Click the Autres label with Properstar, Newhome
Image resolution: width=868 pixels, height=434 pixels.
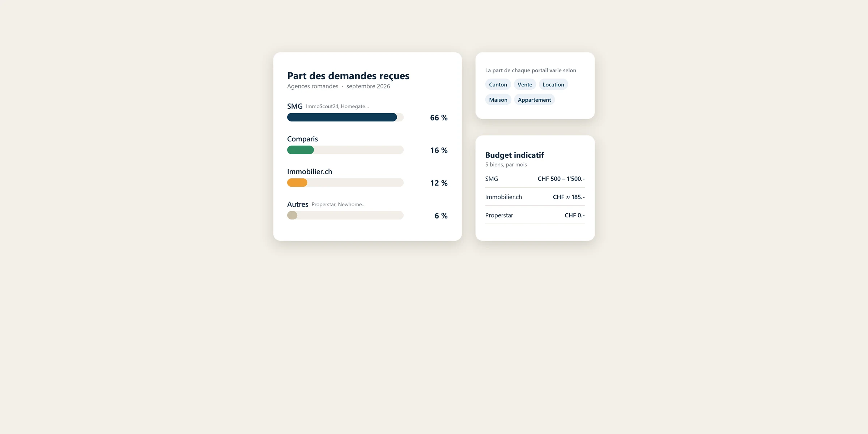(326, 204)
